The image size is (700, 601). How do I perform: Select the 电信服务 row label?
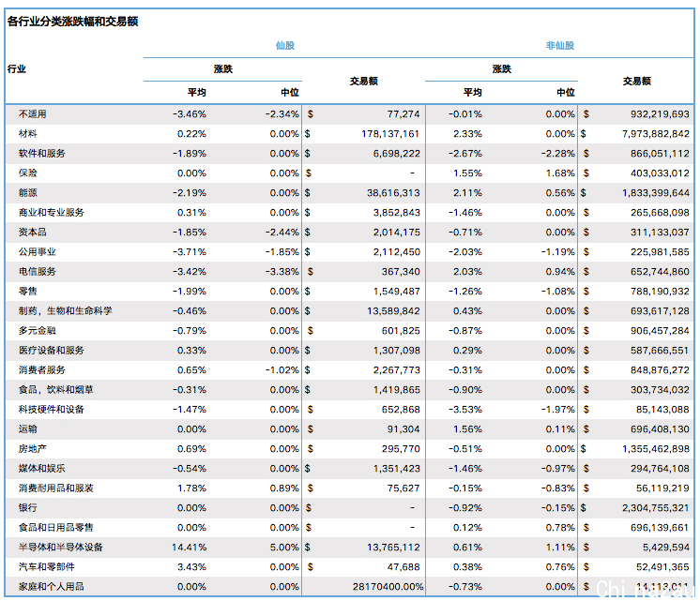coord(37,271)
